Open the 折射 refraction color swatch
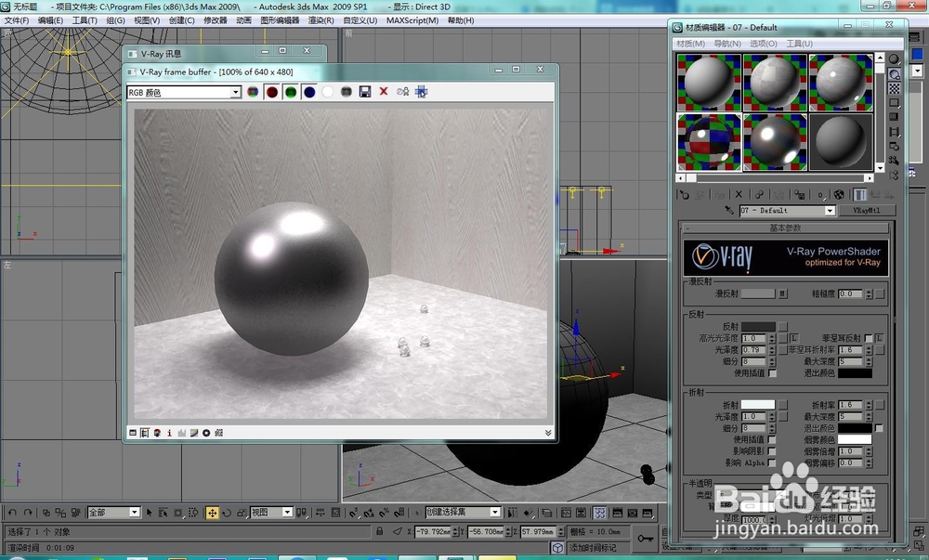 (758, 405)
